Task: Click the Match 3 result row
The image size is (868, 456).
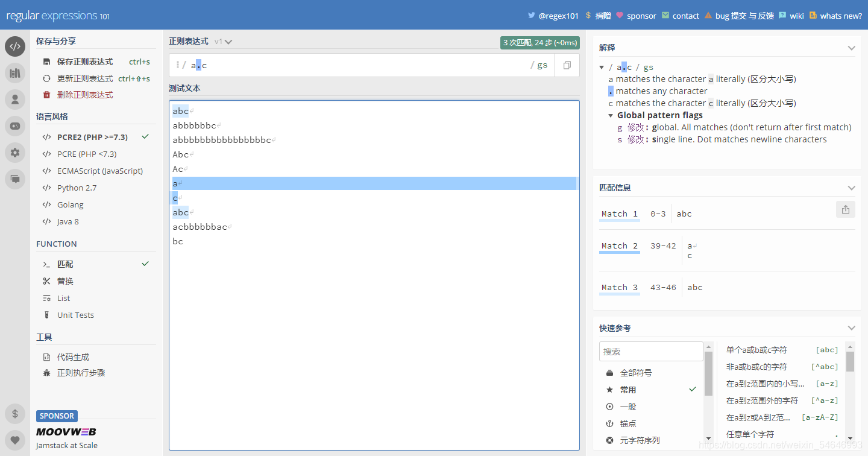Action: pyautogui.click(x=727, y=287)
